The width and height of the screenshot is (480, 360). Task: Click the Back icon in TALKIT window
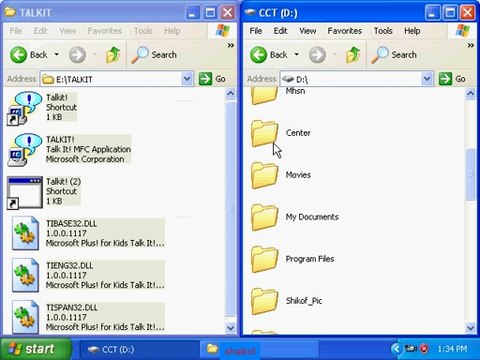pos(18,55)
